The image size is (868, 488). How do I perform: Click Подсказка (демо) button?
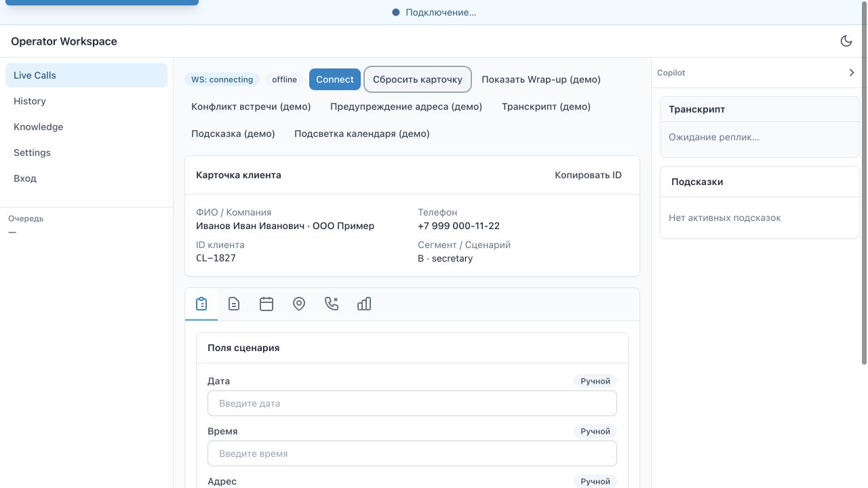(x=233, y=134)
